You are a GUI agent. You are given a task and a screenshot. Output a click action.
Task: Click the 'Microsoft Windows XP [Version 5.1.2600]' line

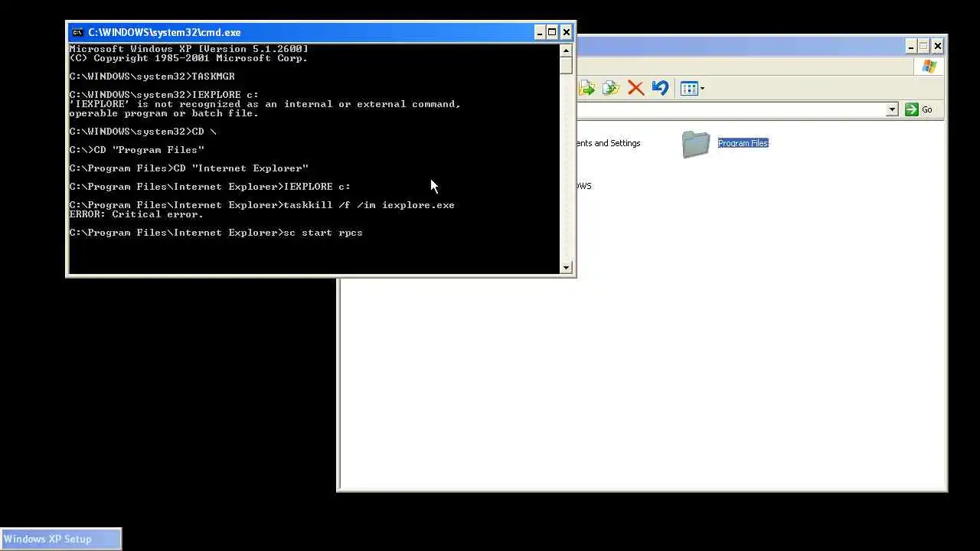click(188, 49)
